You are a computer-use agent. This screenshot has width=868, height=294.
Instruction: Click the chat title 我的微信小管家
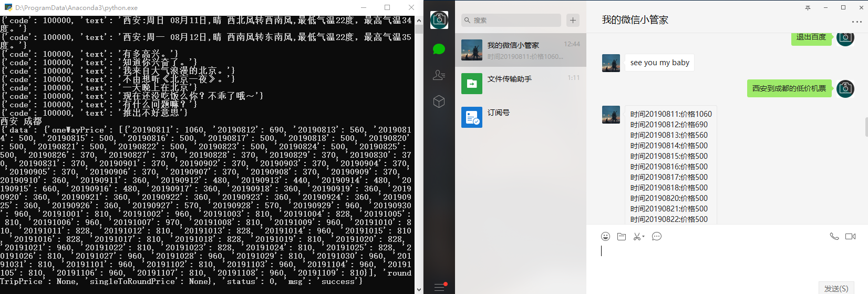635,20
